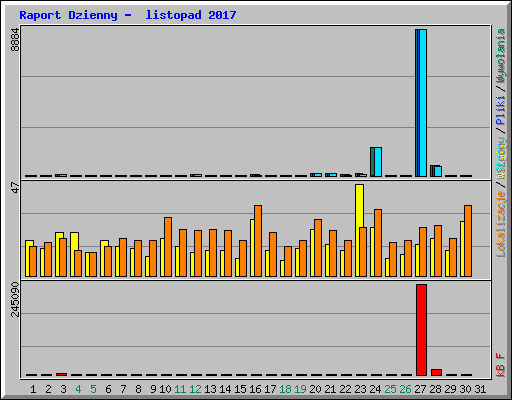The image size is (512, 400).
Task: Click day label 7 on x-axis
Action: point(123,389)
